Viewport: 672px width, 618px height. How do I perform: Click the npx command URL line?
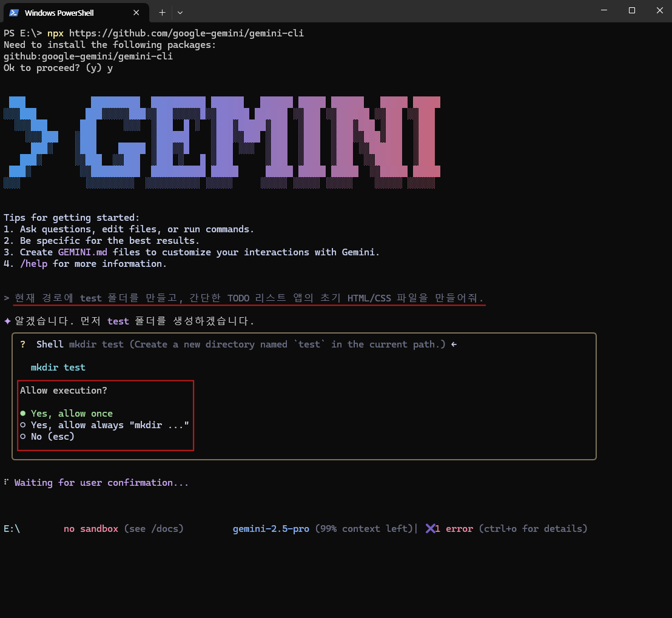[x=153, y=33]
